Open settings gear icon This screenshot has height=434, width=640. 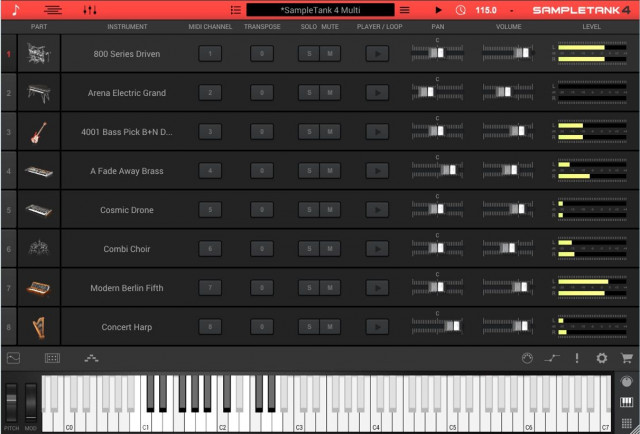point(602,358)
